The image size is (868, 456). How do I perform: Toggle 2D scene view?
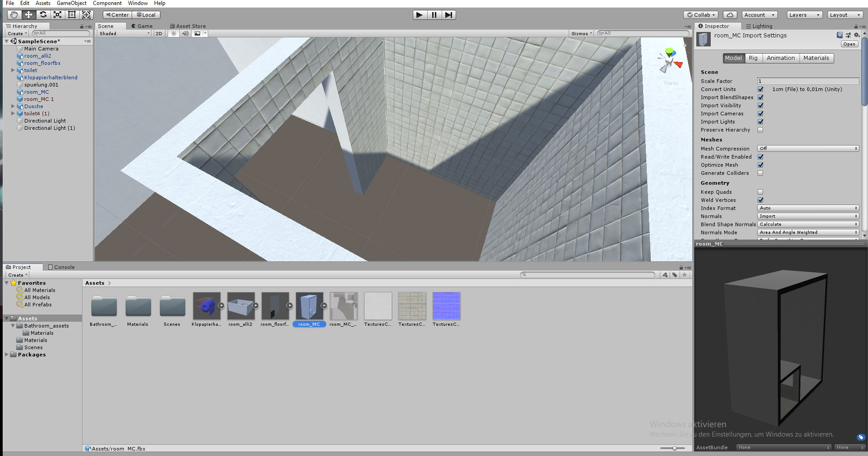click(159, 33)
